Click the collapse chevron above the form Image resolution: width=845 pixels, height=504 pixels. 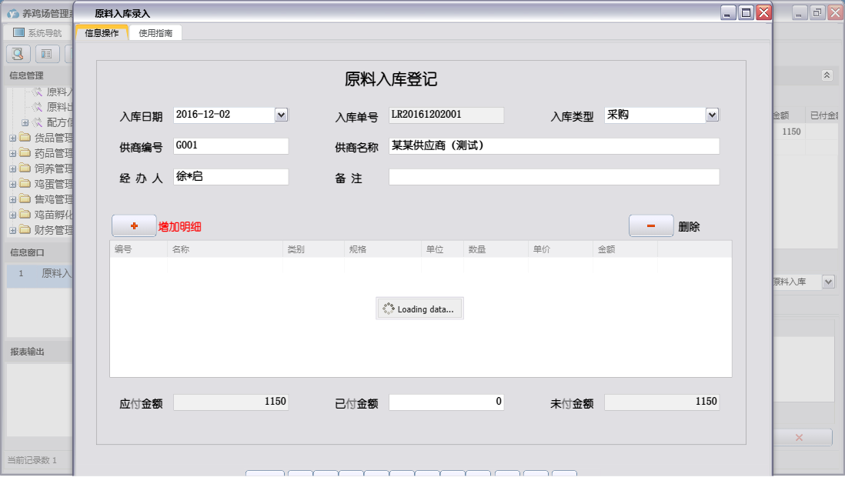(x=827, y=75)
